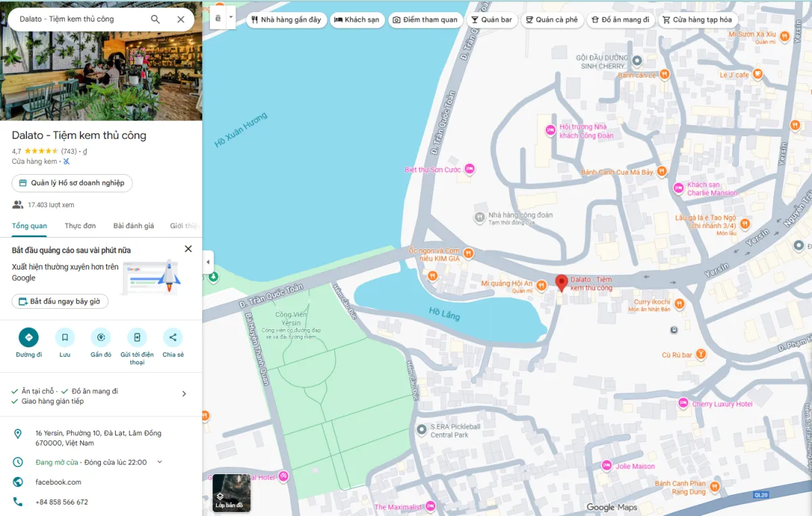812x516 pixels.
Task: Click The Maximalist hotel marker
Action: (x=430, y=507)
